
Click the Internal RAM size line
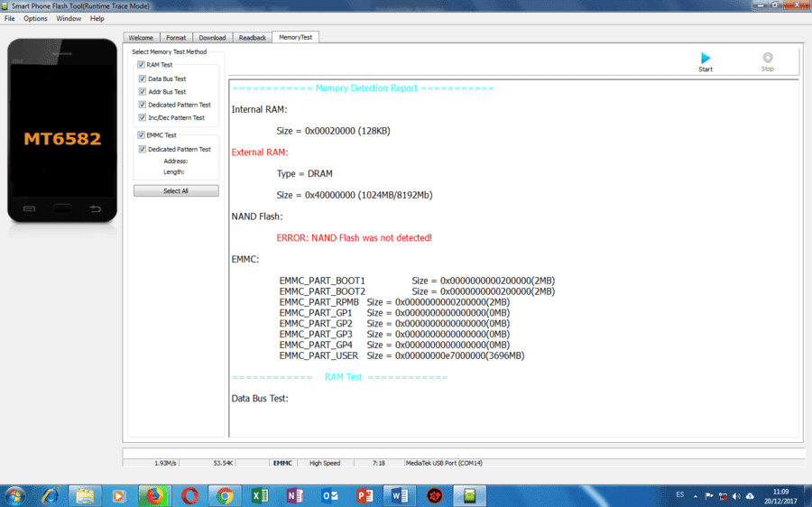point(333,131)
